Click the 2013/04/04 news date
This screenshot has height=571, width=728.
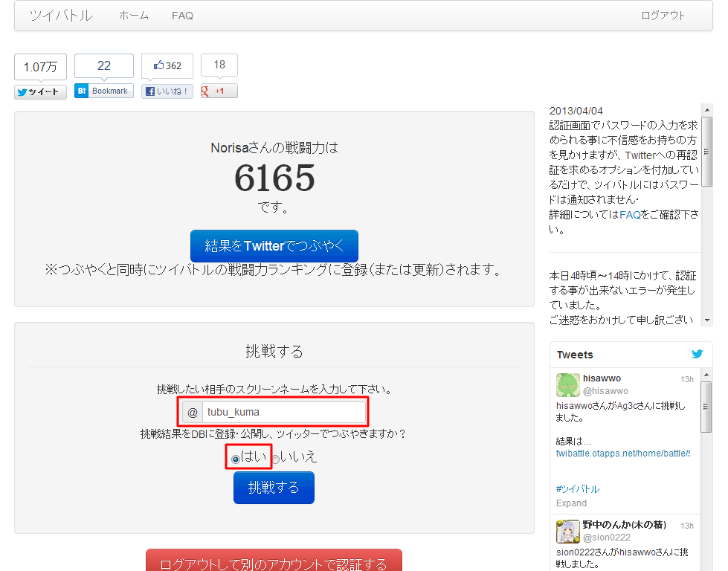point(576,111)
